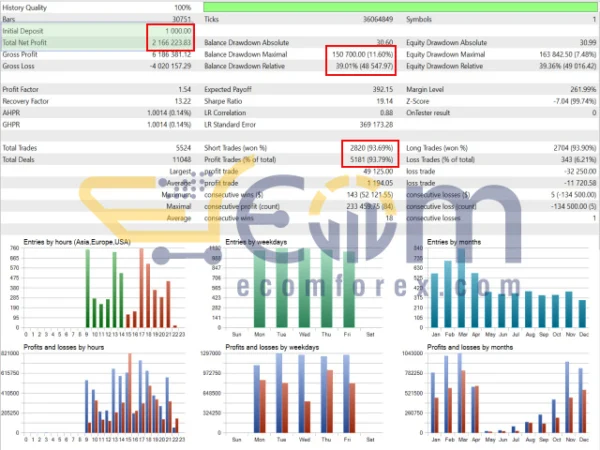Viewport: 600px width, 450px height.
Task: Click the Dec bar in Entries by months
Action: [582, 314]
